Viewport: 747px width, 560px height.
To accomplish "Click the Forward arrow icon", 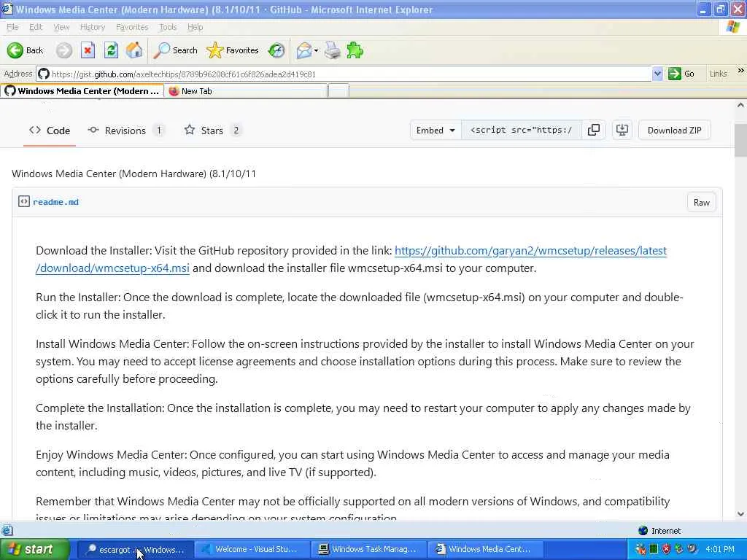I will coord(64,50).
